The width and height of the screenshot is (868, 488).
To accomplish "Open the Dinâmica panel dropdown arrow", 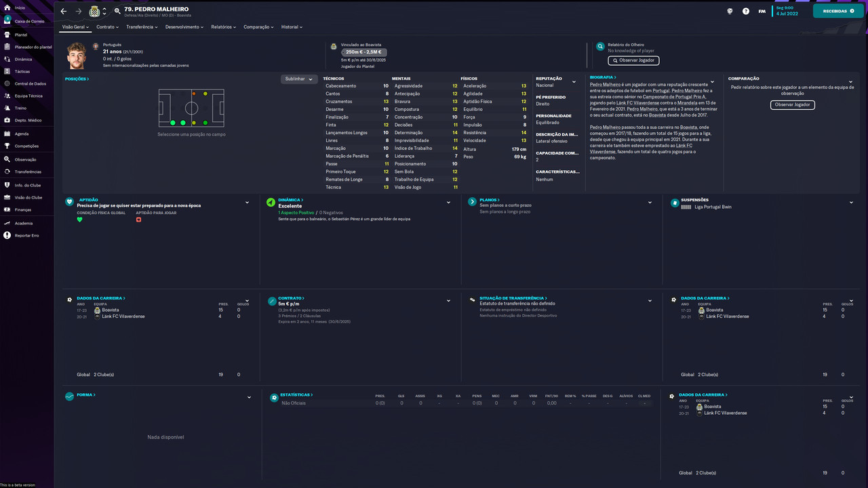I will [x=448, y=203].
